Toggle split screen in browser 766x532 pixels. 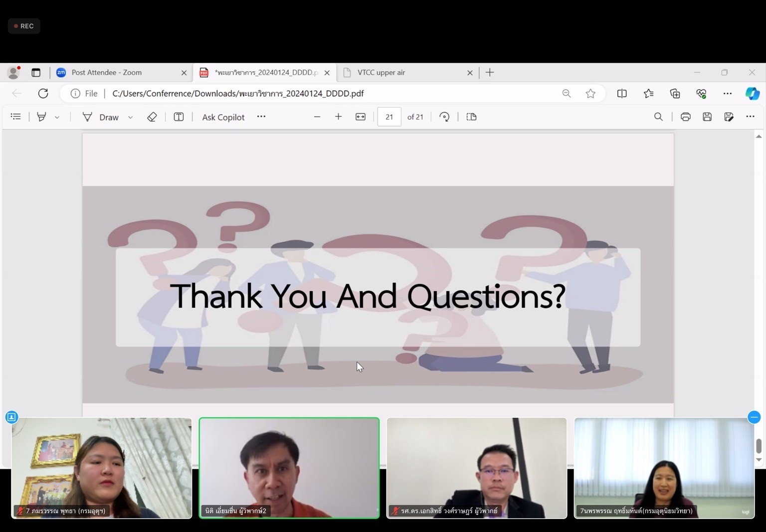622,93
